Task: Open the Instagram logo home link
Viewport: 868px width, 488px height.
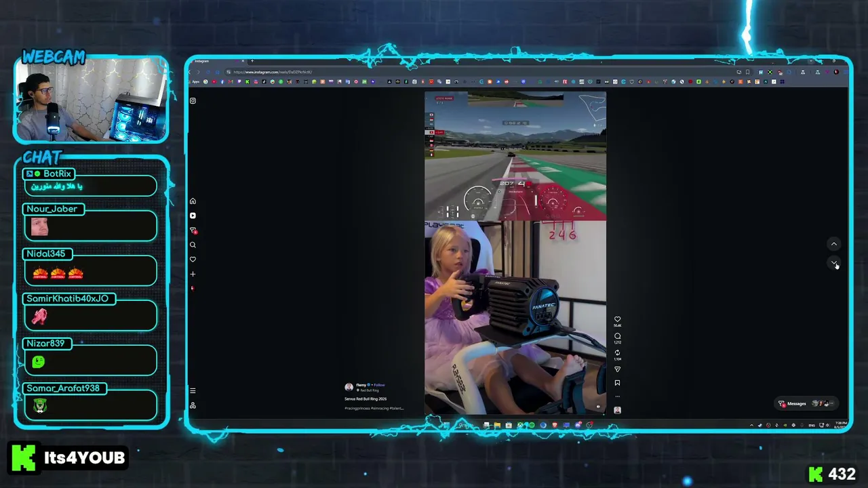Action: (x=193, y=101)
